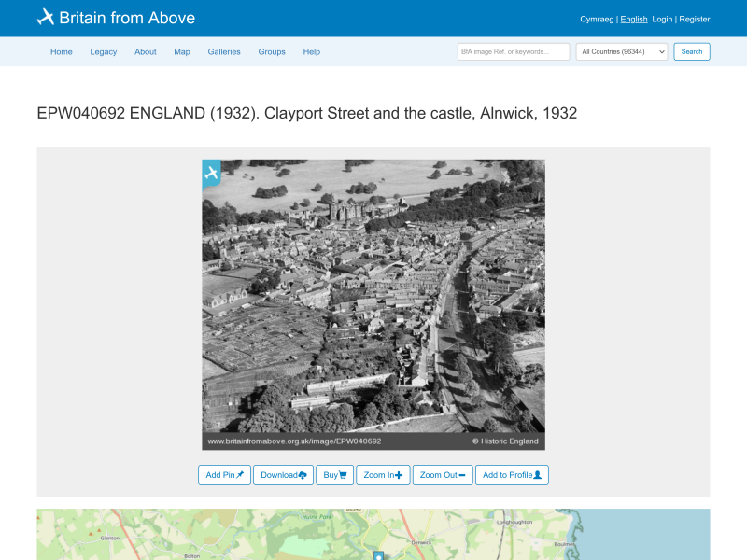Download the image via Download button
This screenshot has height=560, width=747.
tap(283, 475)
